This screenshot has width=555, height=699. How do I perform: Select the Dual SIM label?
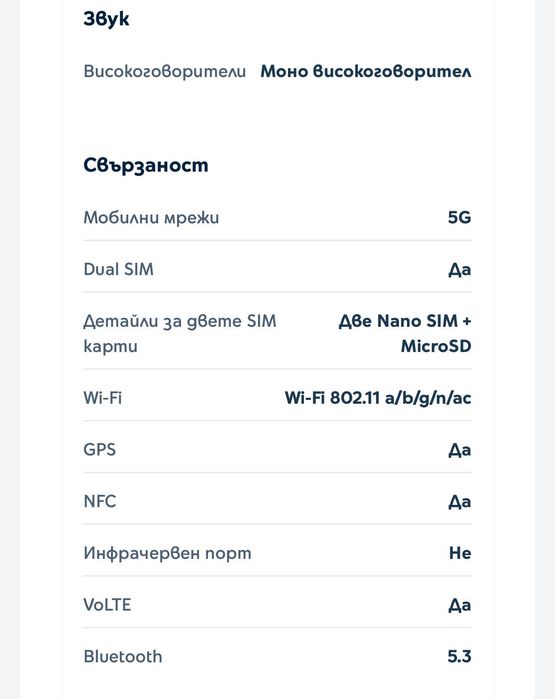[x=119, y=269]
